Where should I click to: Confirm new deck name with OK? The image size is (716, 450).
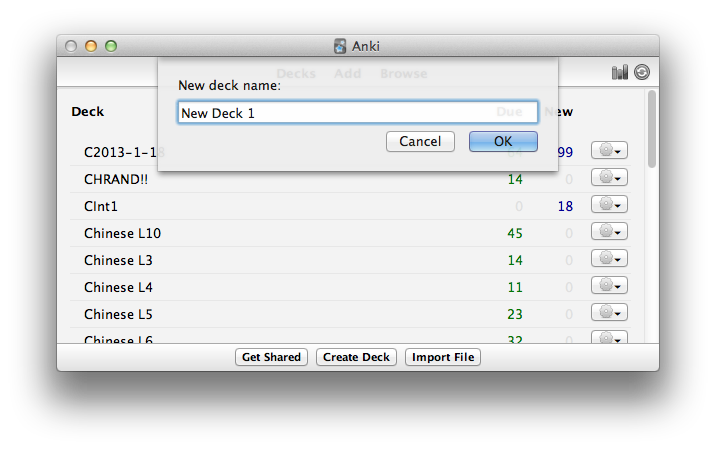click(x=503, y=141)
